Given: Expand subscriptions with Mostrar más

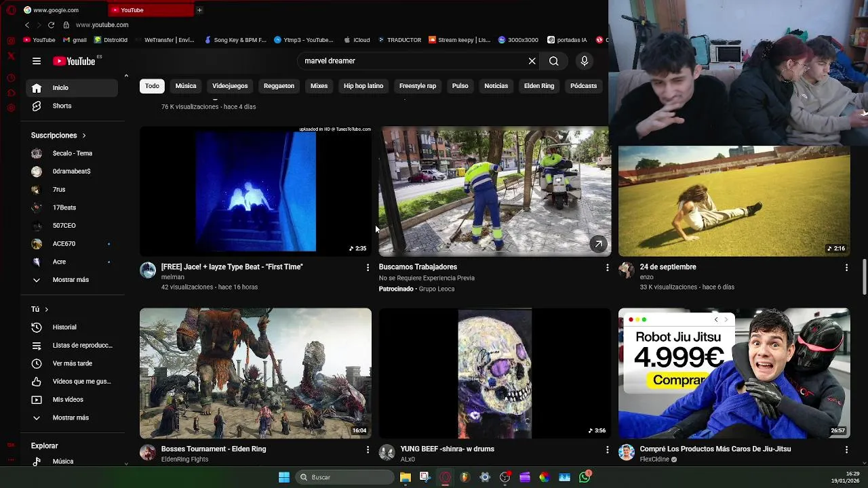Looking at the screenshot, I should [72, 280].
